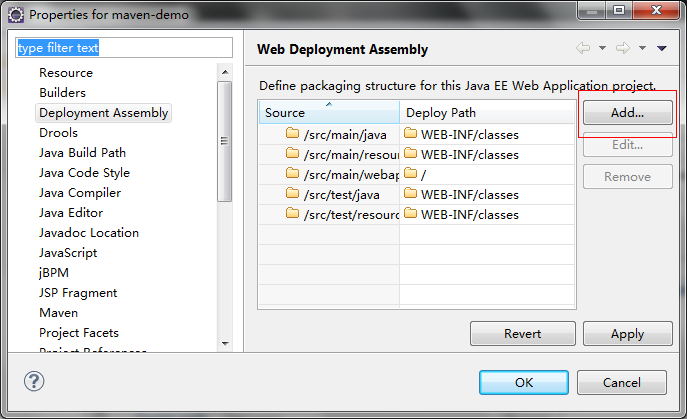Select Builders in the properties tree
The height and width of the screenshot is (419, 687).
click(x=62, y=93)
